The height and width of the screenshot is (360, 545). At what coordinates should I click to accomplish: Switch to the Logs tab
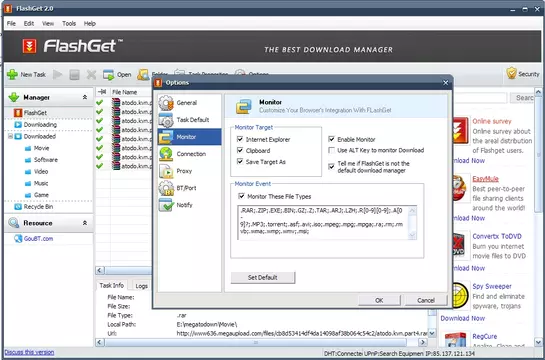141,286
